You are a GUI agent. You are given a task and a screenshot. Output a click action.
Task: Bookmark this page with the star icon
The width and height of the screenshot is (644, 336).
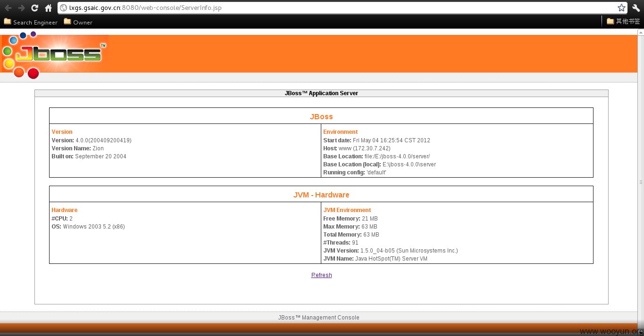[621, 8]
